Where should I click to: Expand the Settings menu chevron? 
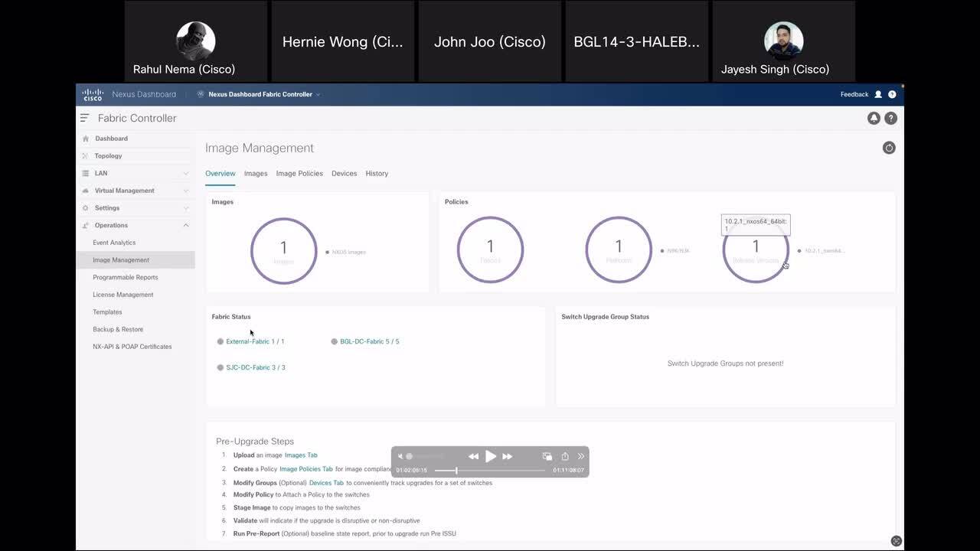pyautogui.click(x=186, y=208)
